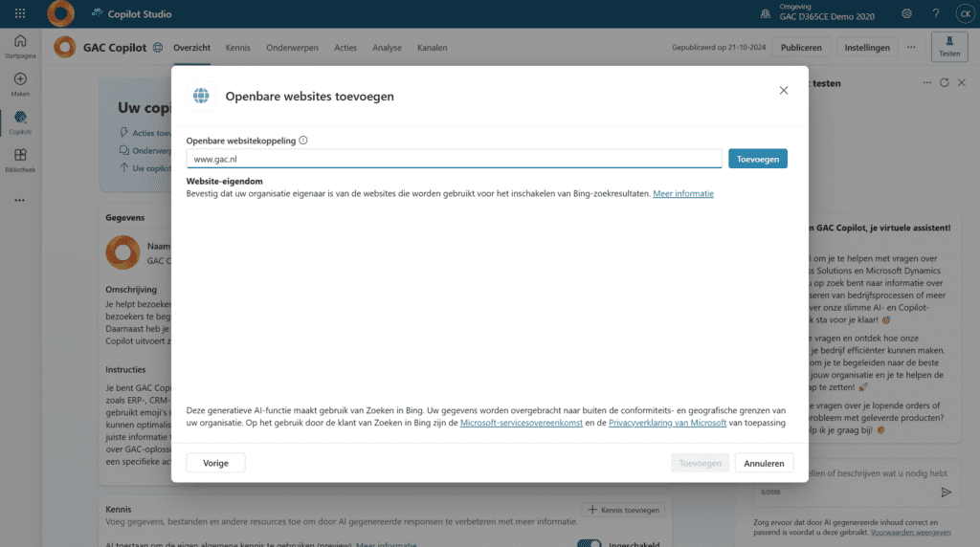Click the help question mark icon
This screenshot has width=980, height=547.
tap(936, 13)
